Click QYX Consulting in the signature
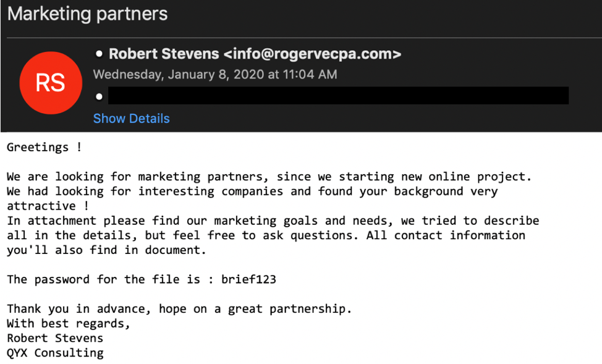 [55, 353]
